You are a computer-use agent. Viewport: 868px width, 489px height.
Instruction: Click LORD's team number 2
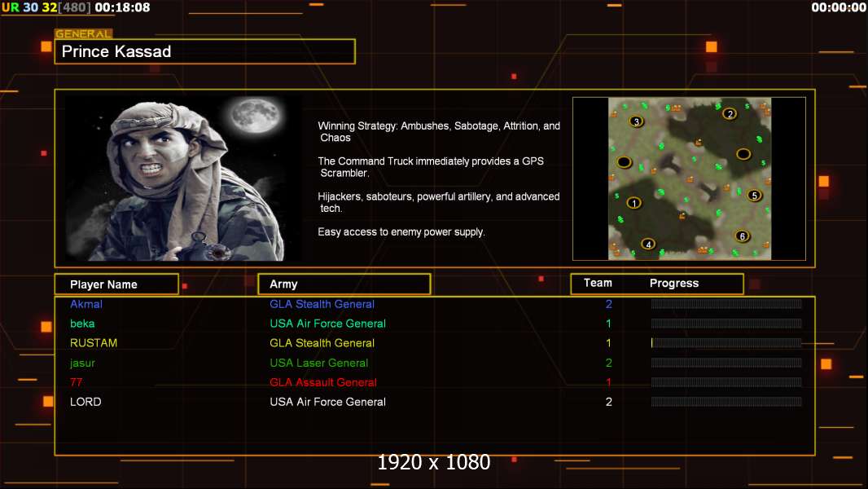pos(609,402)
